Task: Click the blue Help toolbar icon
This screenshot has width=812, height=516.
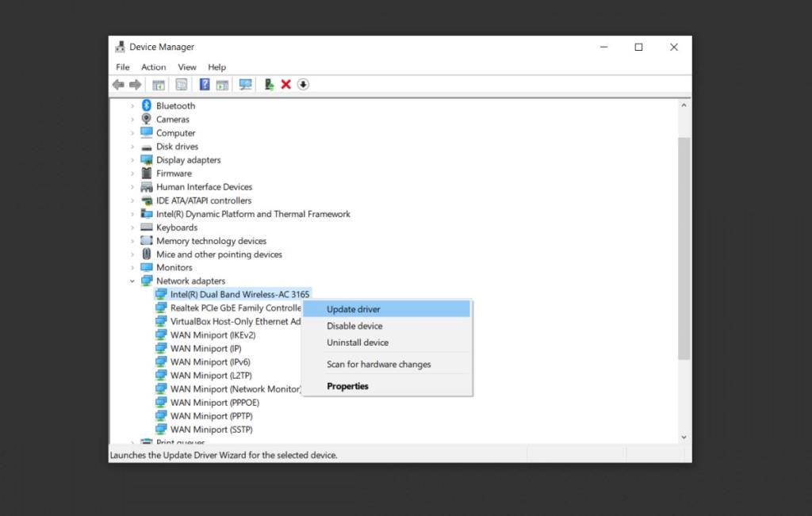Action: pyautogui.click(x=205, y=84)
